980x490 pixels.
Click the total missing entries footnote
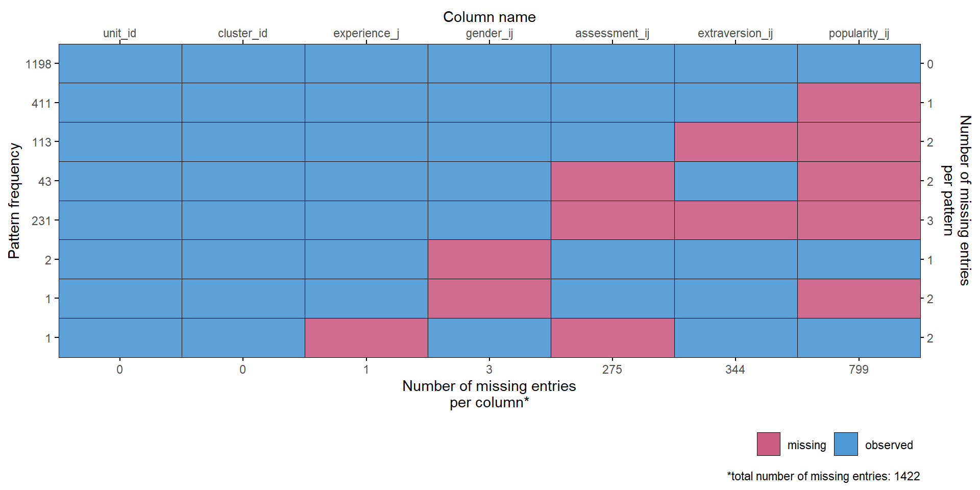coord(823,476)
